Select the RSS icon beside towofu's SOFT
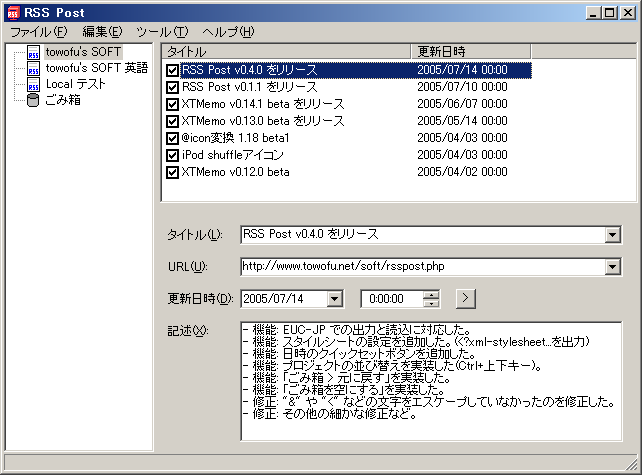642x475 pixels. (34, 52)
